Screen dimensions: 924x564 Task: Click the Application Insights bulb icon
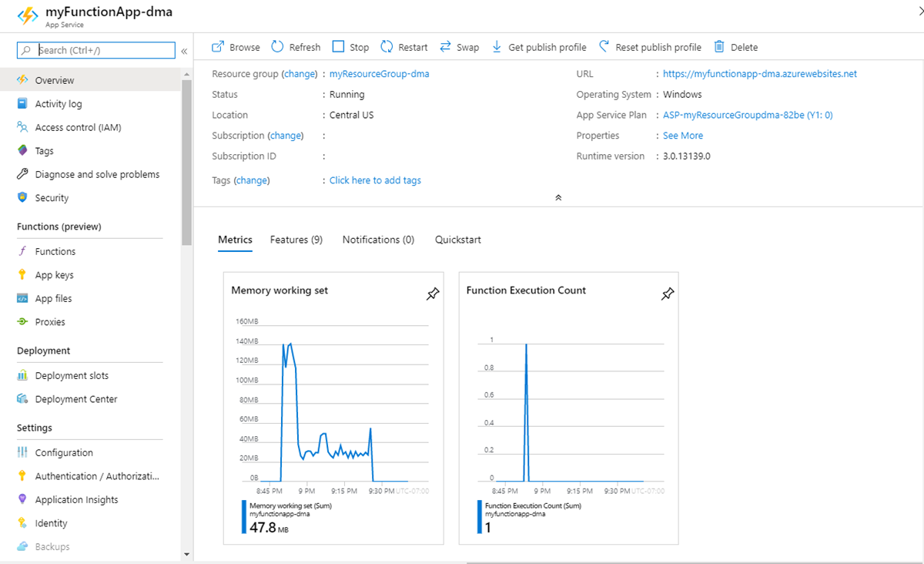pos(22,499)
